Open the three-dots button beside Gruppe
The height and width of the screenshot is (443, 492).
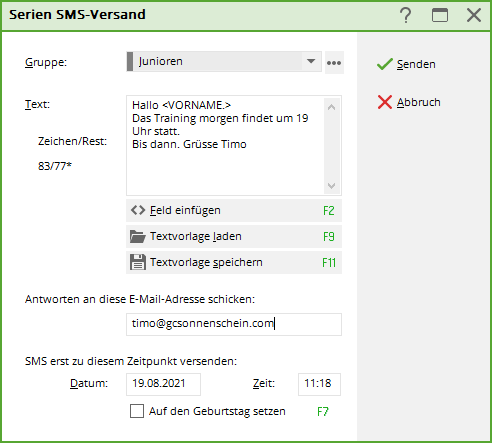pos(334,63)
